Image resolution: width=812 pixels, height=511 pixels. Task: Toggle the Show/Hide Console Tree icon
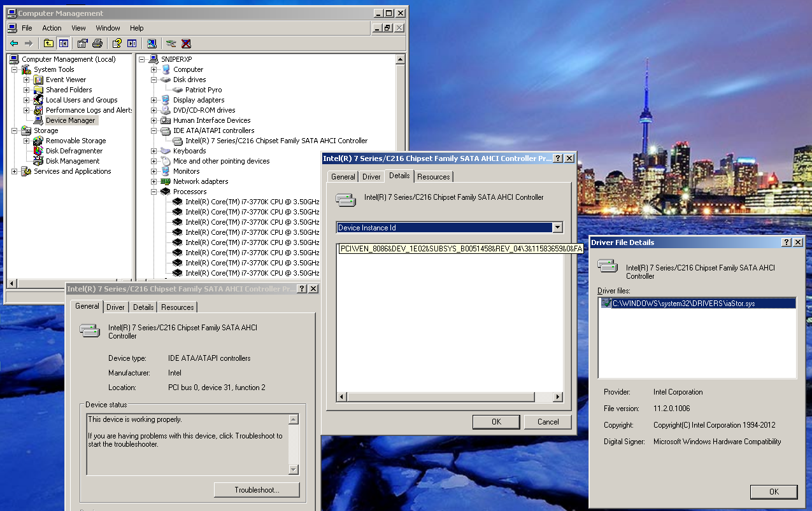(63, 43)
